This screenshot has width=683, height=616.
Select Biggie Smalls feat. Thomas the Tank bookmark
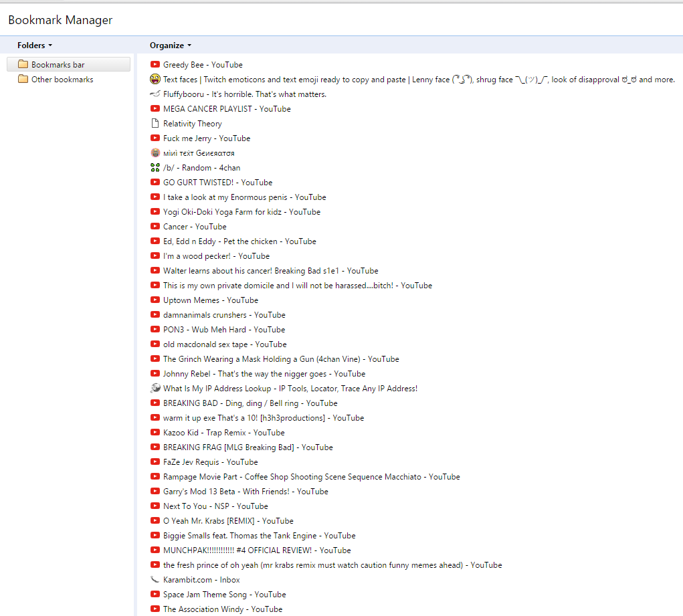(259, 536)
